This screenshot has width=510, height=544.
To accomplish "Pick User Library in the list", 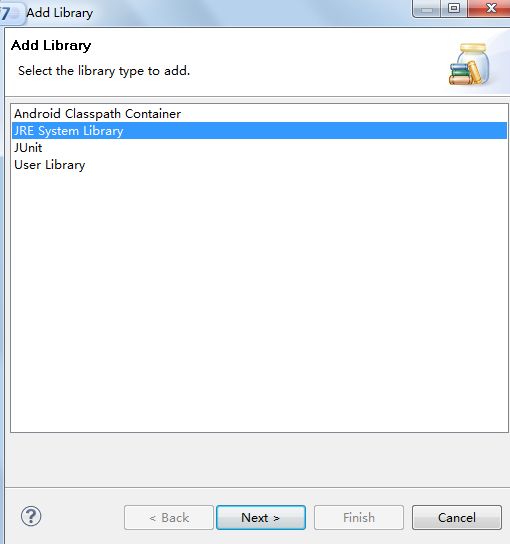I will tap(260, 165).
